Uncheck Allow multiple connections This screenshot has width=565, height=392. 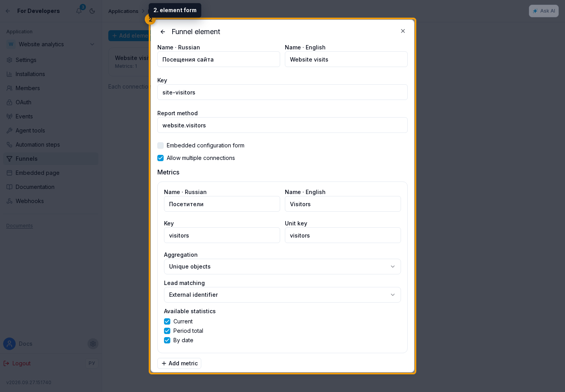[160, 158]
